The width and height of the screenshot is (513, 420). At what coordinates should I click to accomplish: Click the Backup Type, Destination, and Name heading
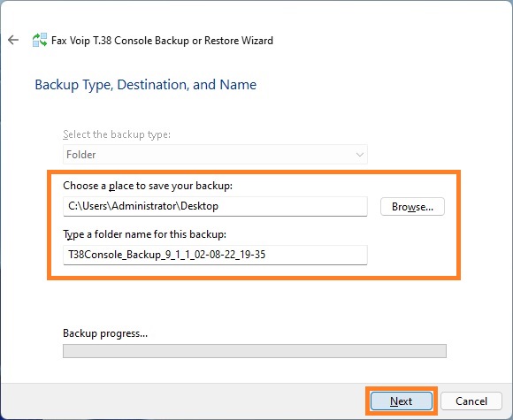[146, 85]
